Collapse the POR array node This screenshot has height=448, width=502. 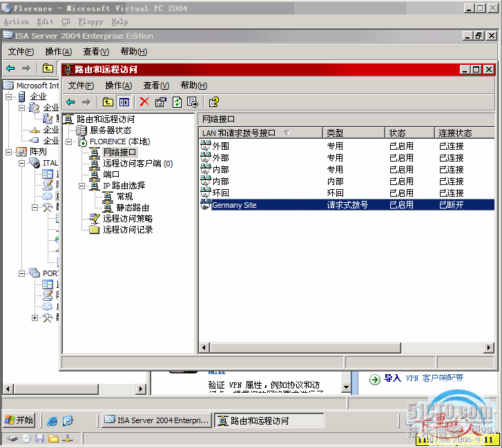click(21, 273)
